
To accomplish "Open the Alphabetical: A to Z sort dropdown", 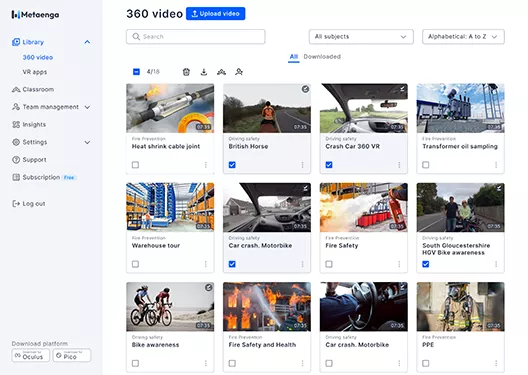I will tap(463, 37).
